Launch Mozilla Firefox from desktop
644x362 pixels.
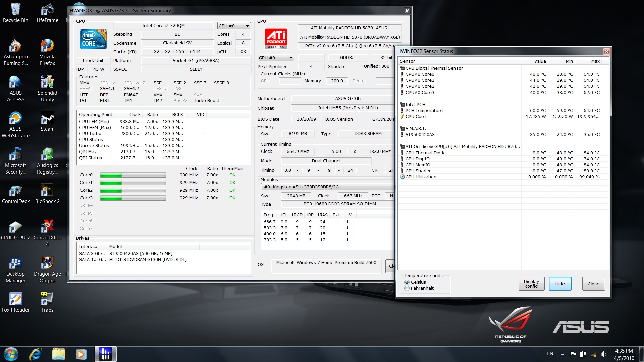point(47,52)
